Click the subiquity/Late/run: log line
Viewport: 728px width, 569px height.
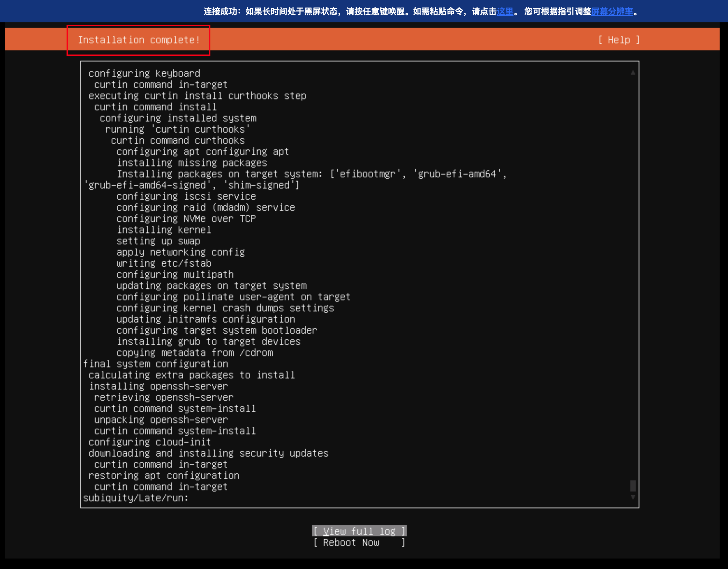coord(135,498)
